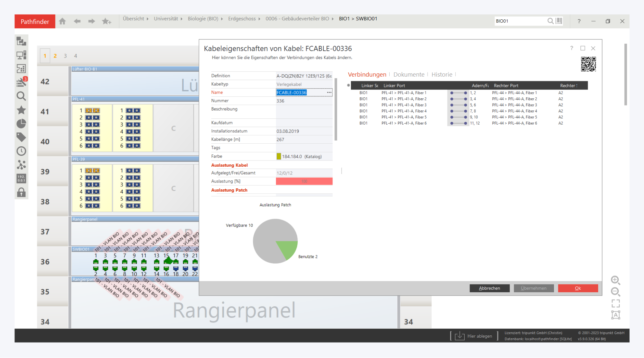Switch to the Historie tab
644x358 pixels.
point(442,75)
